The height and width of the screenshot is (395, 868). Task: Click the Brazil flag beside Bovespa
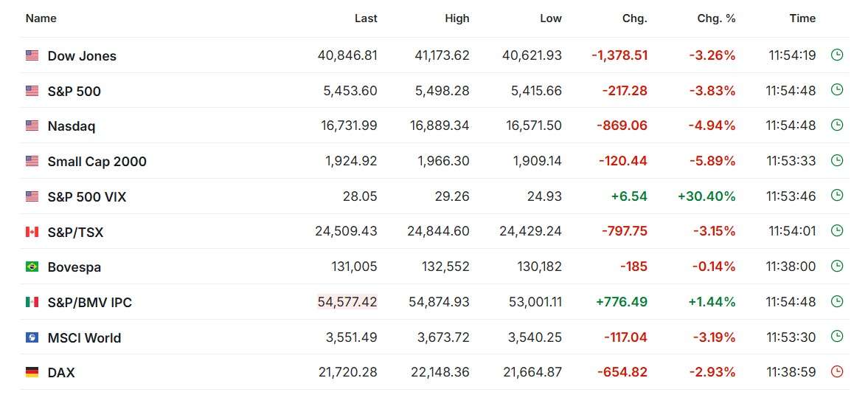point(32,267)
